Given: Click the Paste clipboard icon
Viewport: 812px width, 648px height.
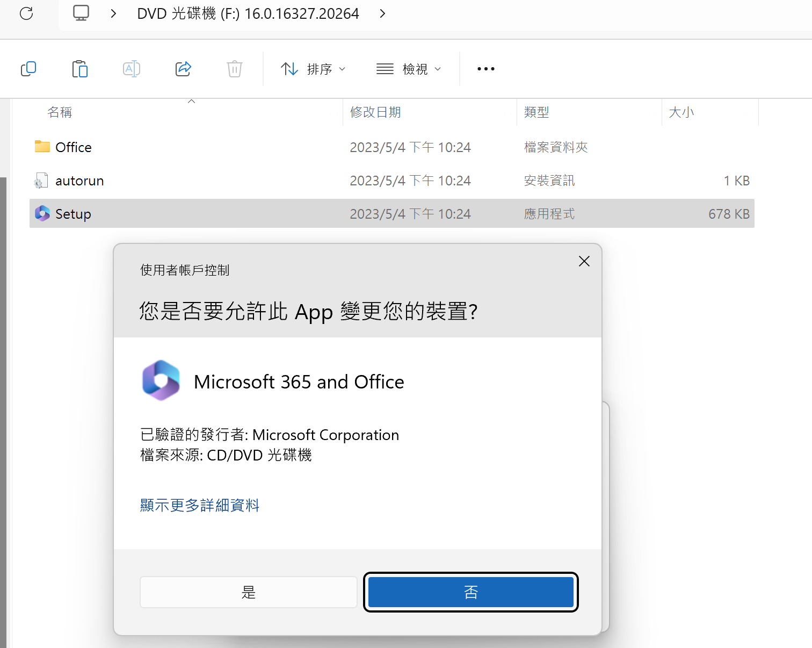Looking at the screenshot, I should tap(80, 69).
